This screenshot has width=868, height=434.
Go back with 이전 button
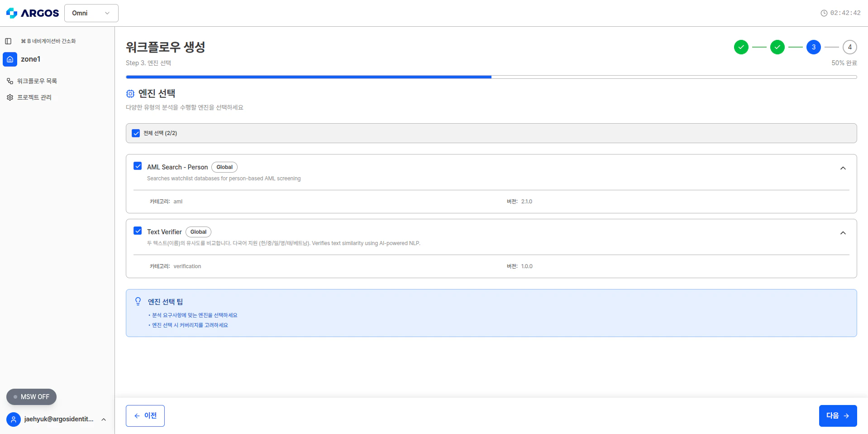click(145, 416)
